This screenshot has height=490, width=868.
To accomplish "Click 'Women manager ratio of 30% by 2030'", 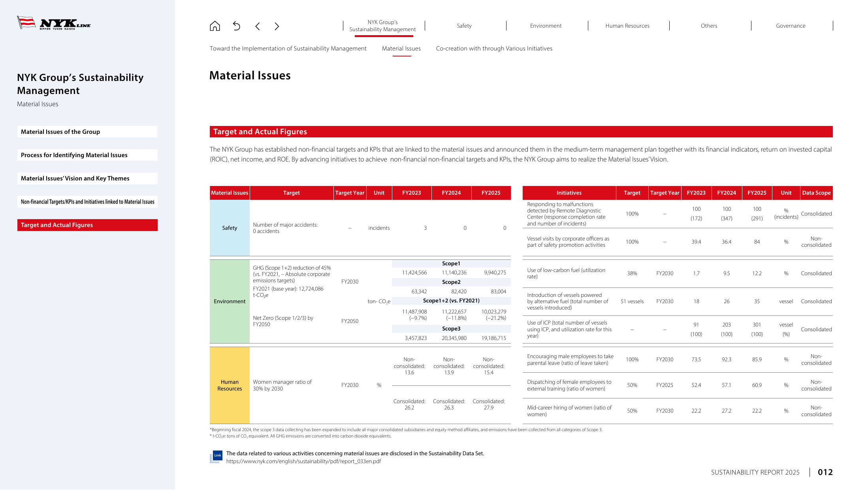I will coord(282,385).
